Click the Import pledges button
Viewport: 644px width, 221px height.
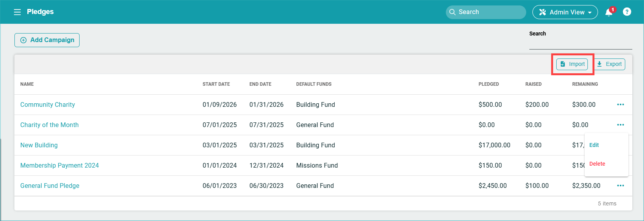[x=572, y=64]
